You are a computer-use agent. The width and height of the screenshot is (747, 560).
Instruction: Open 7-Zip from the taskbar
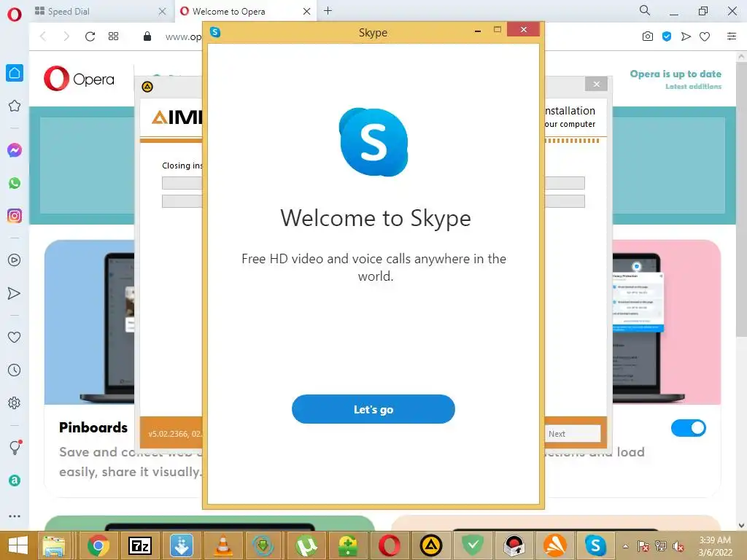coord(139,545)
